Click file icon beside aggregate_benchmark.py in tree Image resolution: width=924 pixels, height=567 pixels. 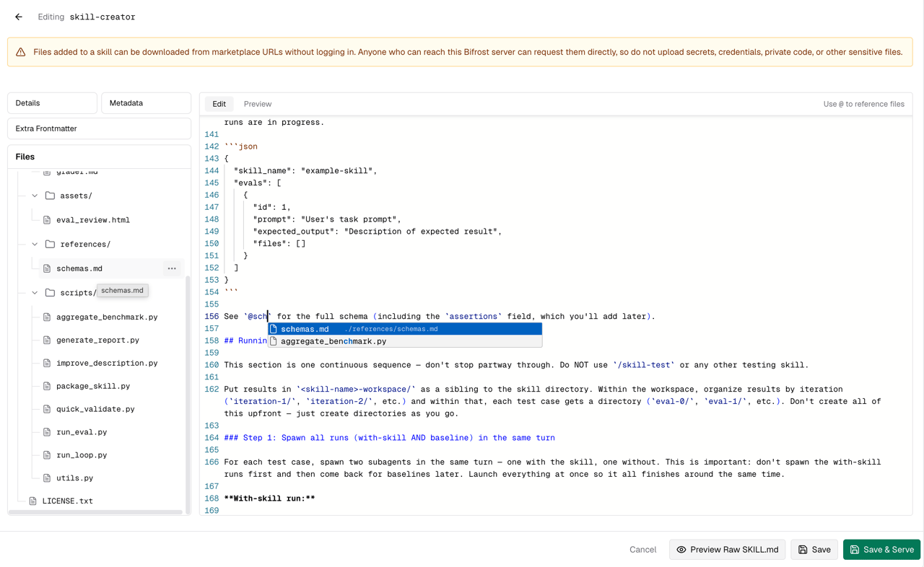[47, 317]
